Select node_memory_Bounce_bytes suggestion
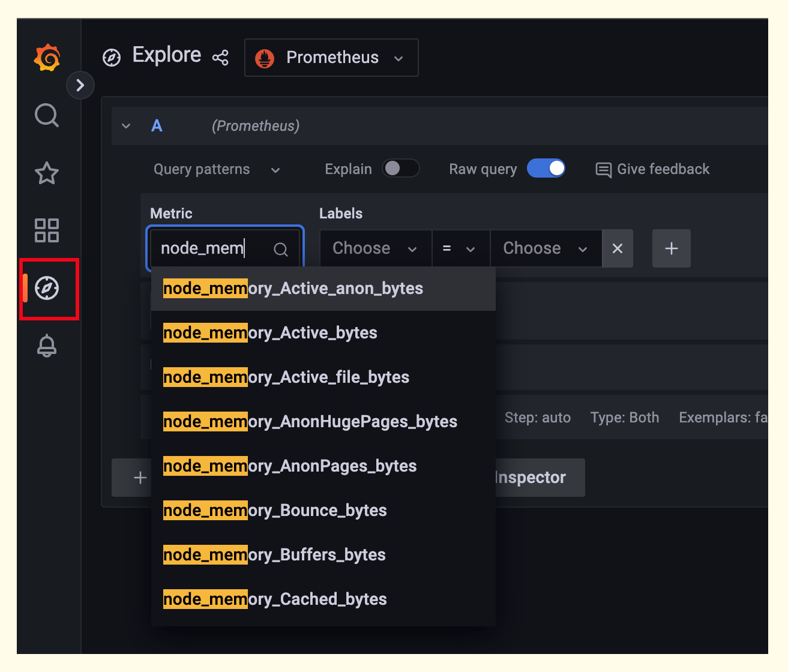The height and width of the screenshot is (672, 788). tap(323, 511)
